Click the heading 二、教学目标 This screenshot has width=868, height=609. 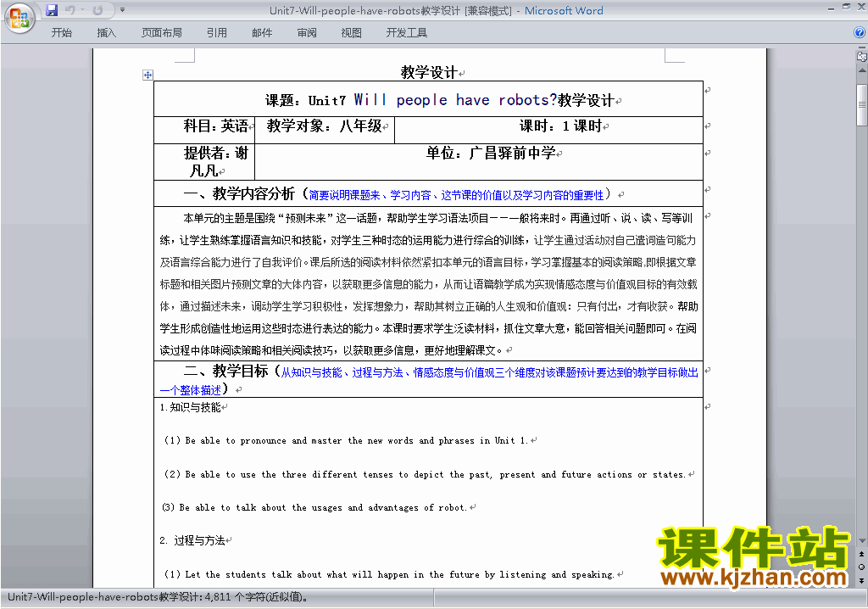(225, 370)
